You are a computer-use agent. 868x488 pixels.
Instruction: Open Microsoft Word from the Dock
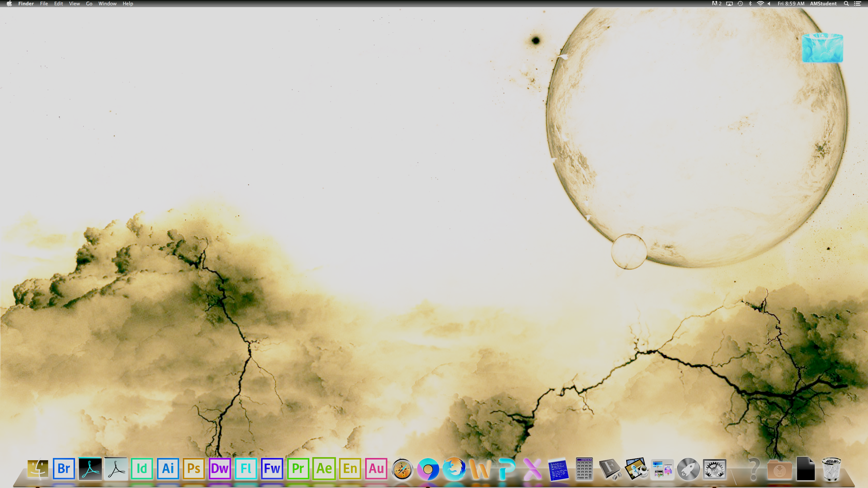pyautogui.click(x=480, y=469)
